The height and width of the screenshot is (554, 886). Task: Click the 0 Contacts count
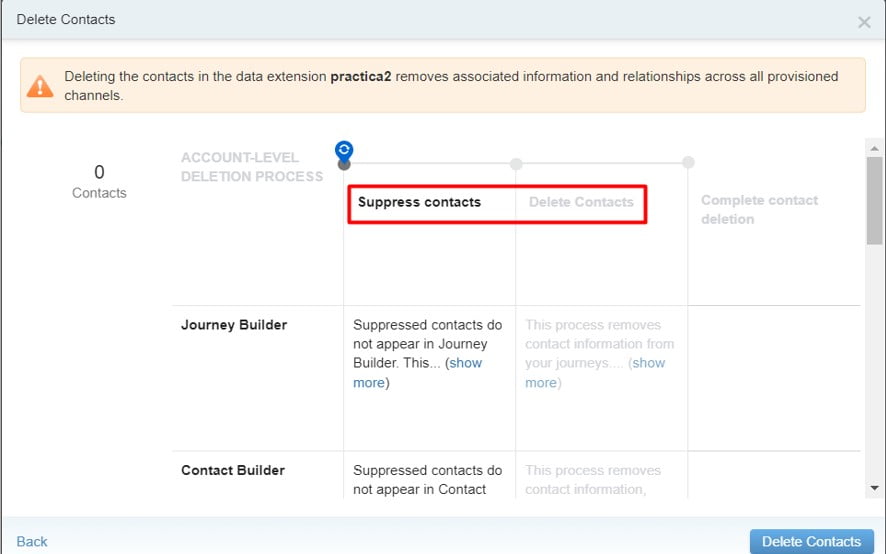pos(99,181)
